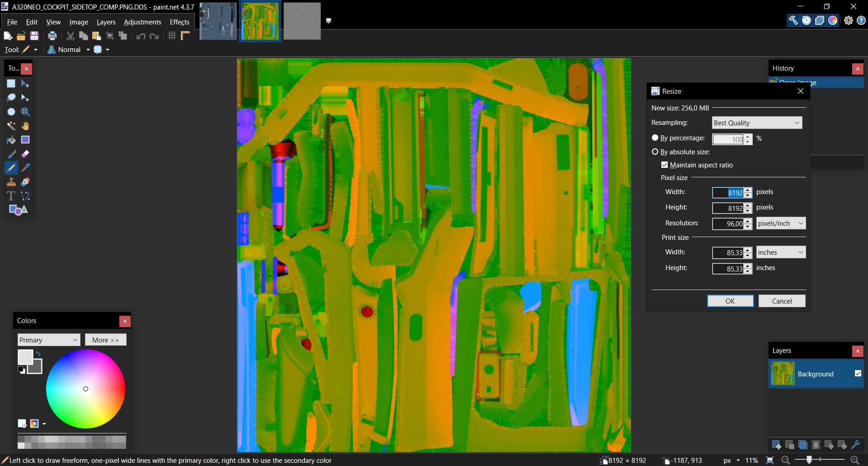Click the Duplicate Layer icon
Image resolution: width=868 pixels, height=466 pixels.
pyautogui.click(x=803, y=445)
